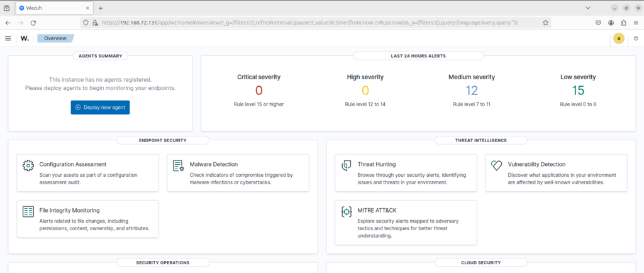The image size is (644, 273).
Task: Open Configuration Assessment gear icon
Action: coord(28,165)
